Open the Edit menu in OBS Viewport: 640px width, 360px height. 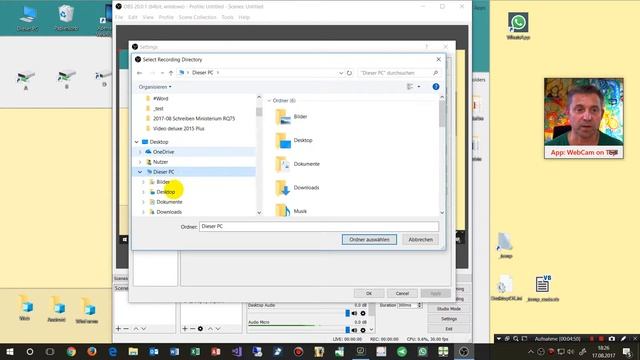[x=133, y=17]
